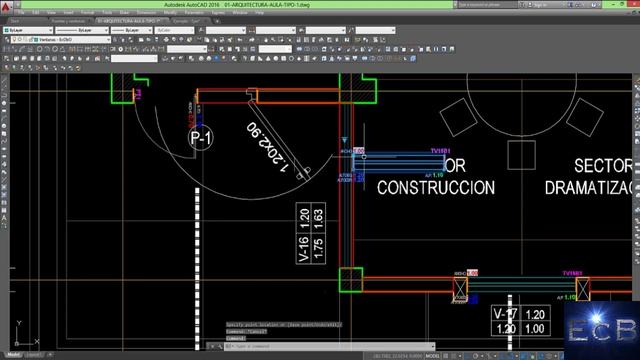
Task: Select the Multiline Text A tool
Action: click(4, 218)
